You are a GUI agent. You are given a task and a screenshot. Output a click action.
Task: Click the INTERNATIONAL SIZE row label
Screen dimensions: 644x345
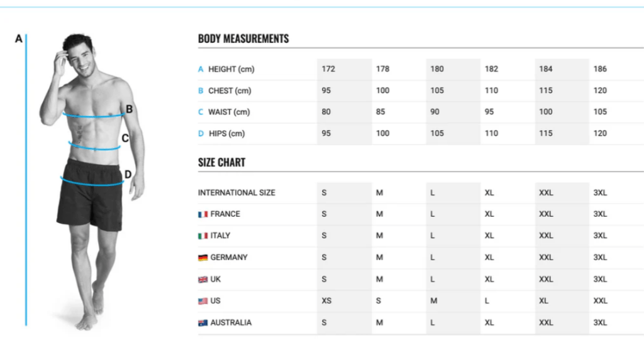click(x=236, y=192)
